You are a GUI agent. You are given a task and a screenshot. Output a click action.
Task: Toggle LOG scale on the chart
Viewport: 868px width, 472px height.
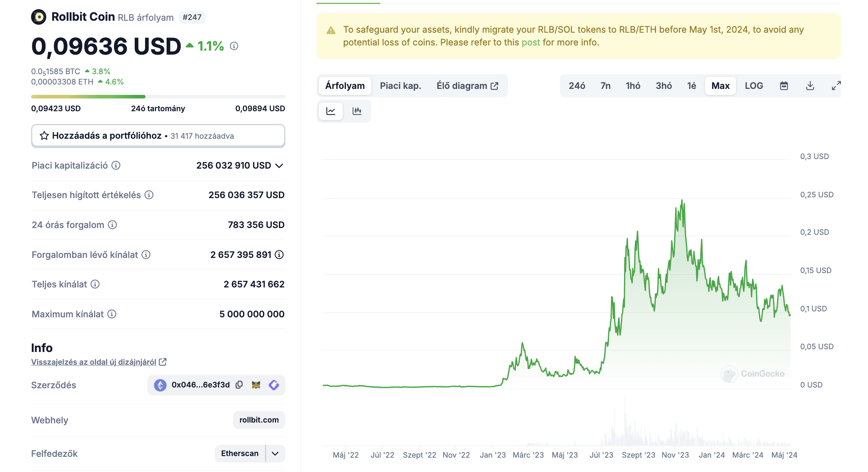point(754,86)
